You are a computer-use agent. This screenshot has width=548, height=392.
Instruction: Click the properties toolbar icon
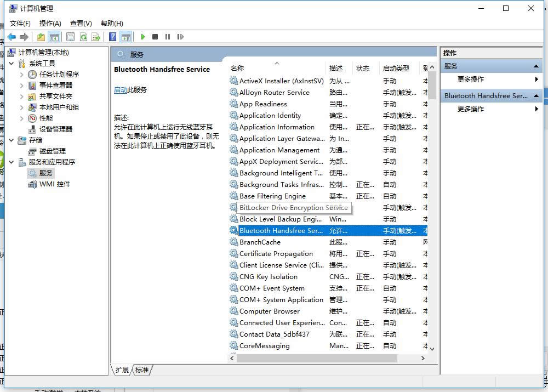[x=71, y=37]
